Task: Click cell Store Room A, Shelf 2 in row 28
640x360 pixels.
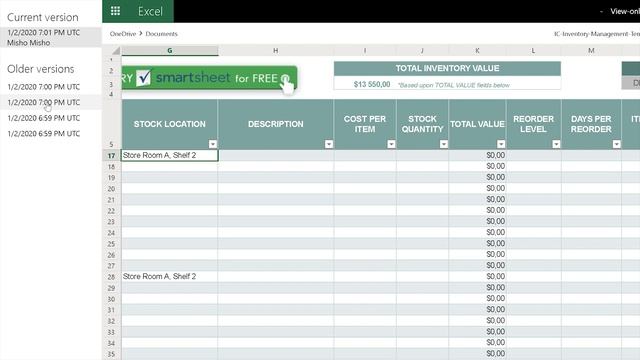Action: pyautogui.click(x=170, y=277)
